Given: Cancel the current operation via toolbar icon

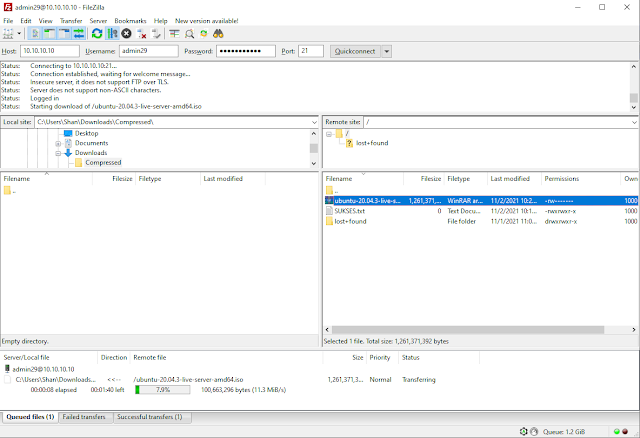Looking at the screenshot, I should point(127,33).
